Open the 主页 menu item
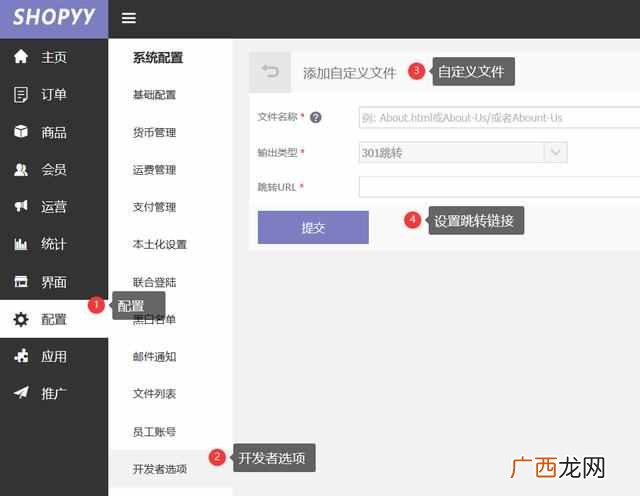Image resolution: width=640 pixels, height=496 pixels. tap(53, 57)
